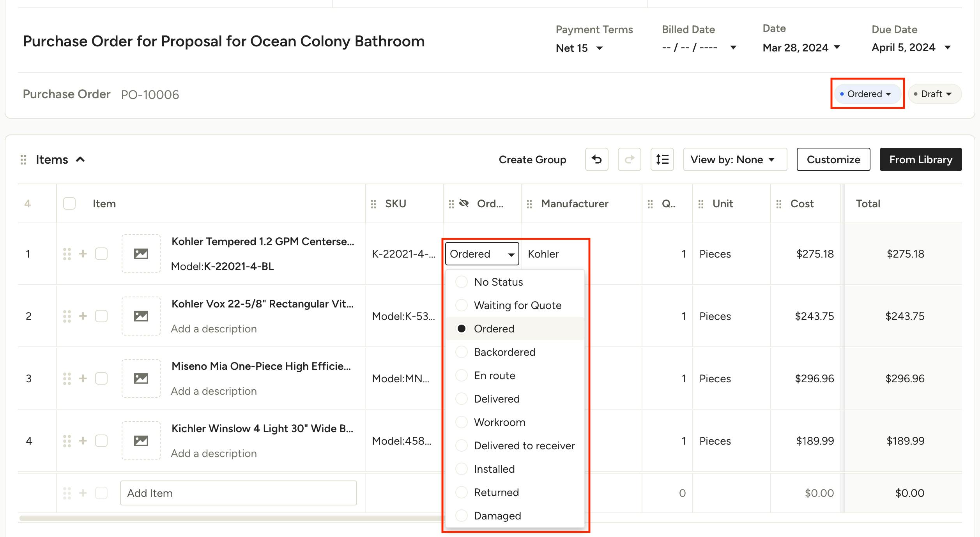Collapse the Items section chevron
Image resolution: width=980 pixels, height=537 pixels.
[81, 159]
